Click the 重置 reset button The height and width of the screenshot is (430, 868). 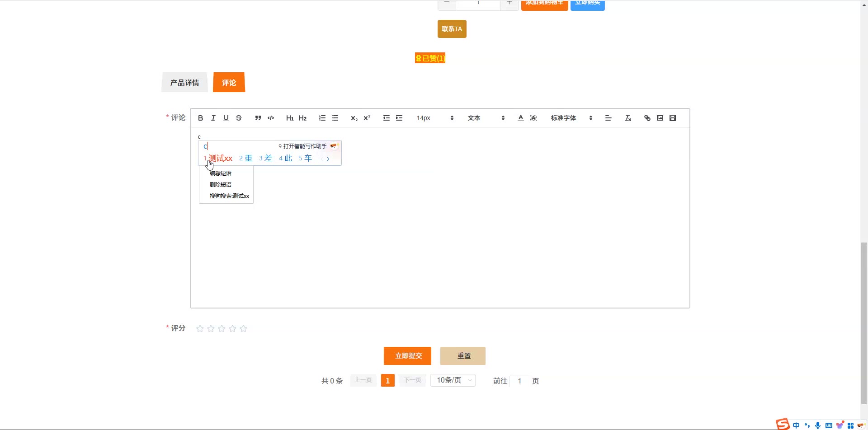[x=463, y=356]
